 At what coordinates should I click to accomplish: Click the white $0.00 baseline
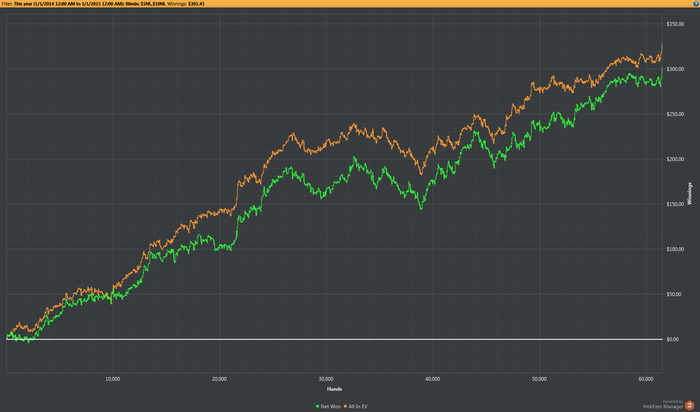334,339
